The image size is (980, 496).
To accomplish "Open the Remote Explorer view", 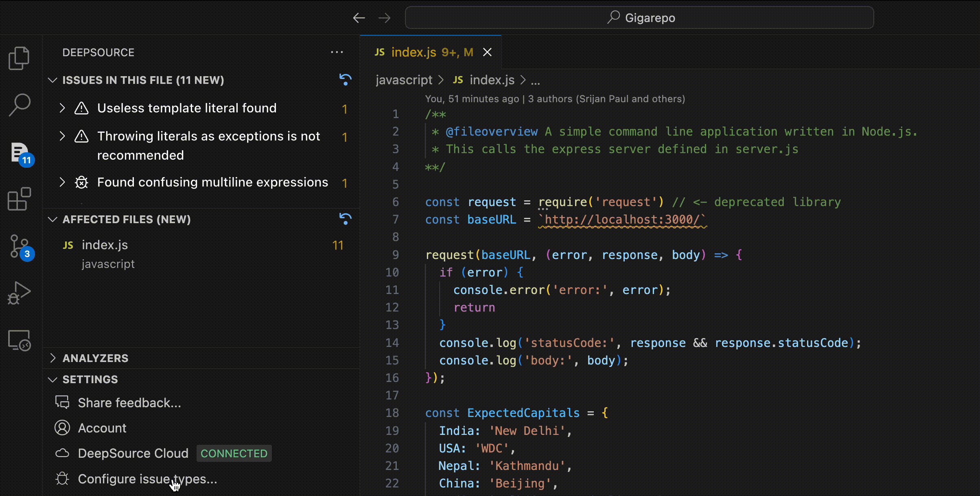I will 19,340.
